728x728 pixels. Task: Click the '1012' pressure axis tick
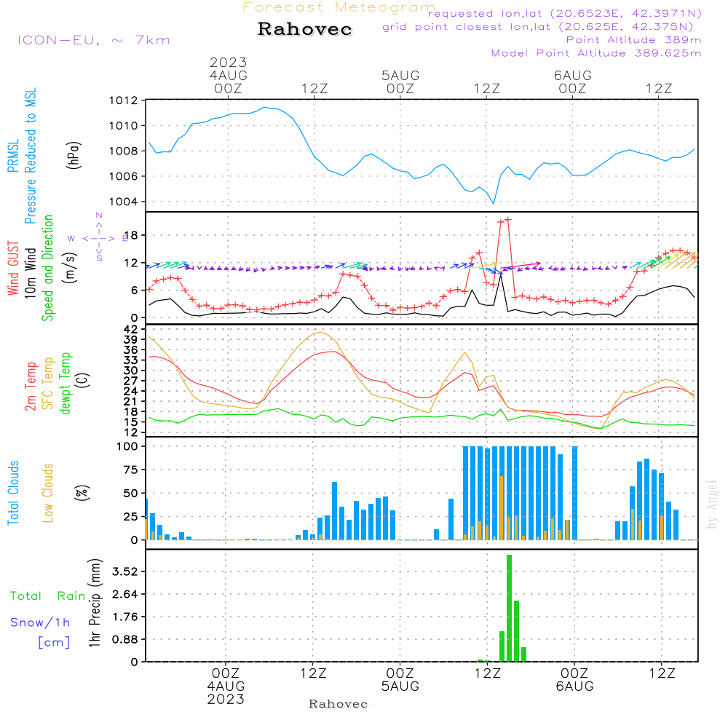[x=124, y=100]
